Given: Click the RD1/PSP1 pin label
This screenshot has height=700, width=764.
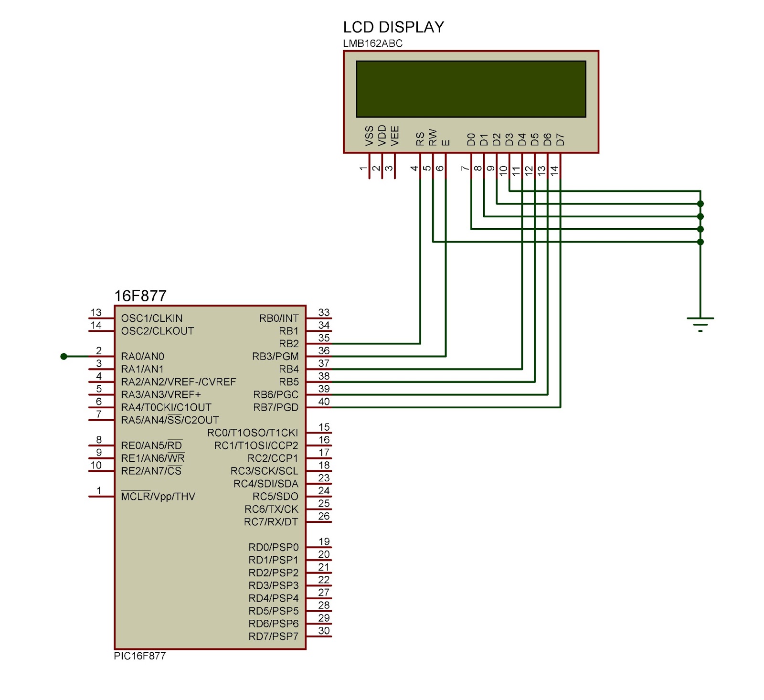Looking at the screenshot, I should [x=273, y=560].
